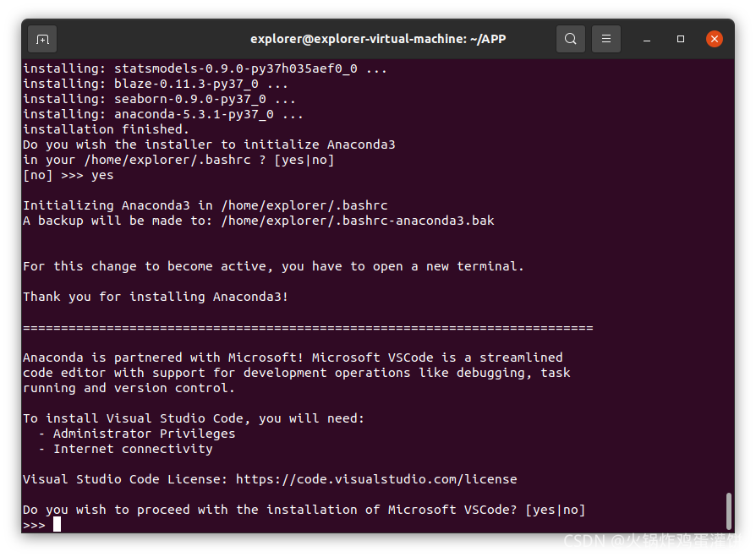Maximize the terminal window
Viewport: 756px width, 557px height.
(681, 39)
